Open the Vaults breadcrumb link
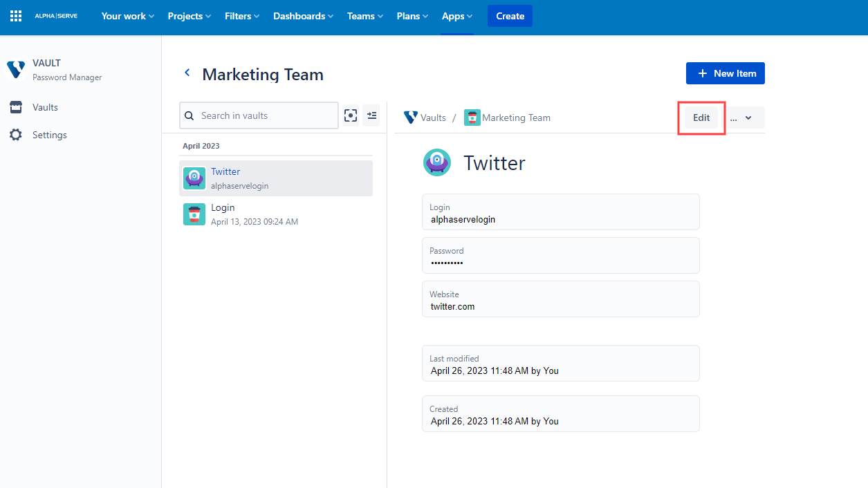This screenshot has height=488, width=868. (x=432, y=118)
